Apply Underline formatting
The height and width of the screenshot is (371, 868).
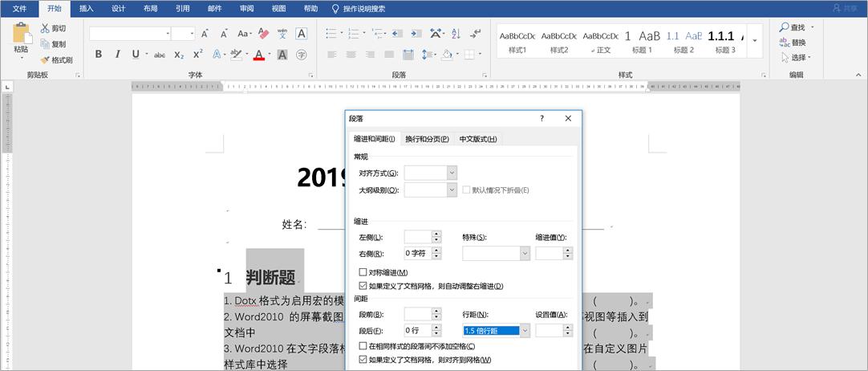(x=136, y=55)
